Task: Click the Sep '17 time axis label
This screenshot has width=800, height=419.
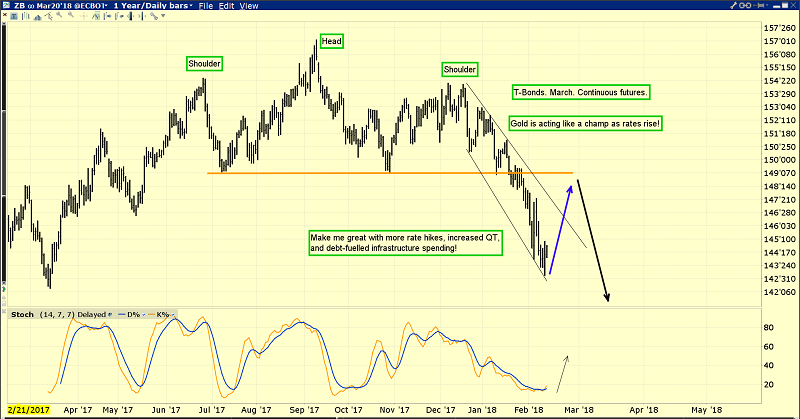Action: (304, 410)
